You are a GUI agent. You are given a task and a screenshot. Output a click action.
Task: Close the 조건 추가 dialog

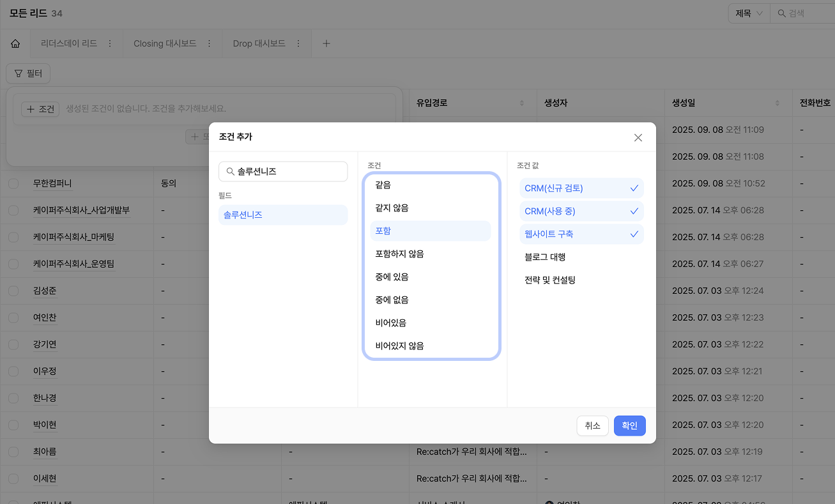pyautogui.click(x=638, y=137)
